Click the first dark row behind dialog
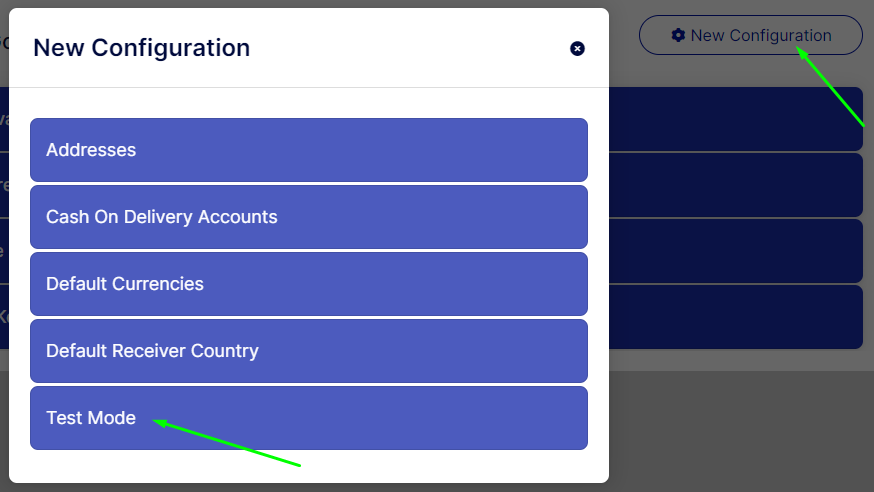This screenshot has width=874, height=492. coord(736,119)
